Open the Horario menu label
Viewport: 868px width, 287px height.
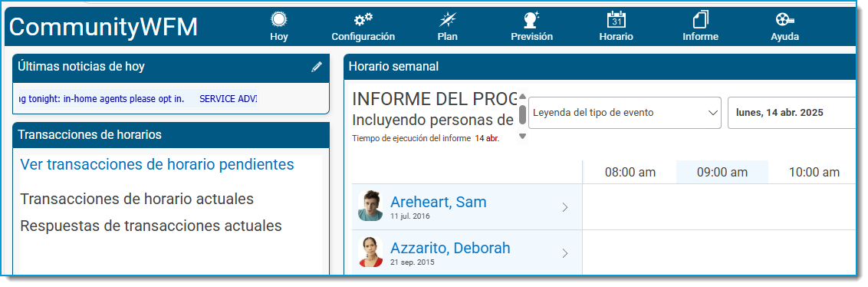pyautogui.click(x=616, y=37)
